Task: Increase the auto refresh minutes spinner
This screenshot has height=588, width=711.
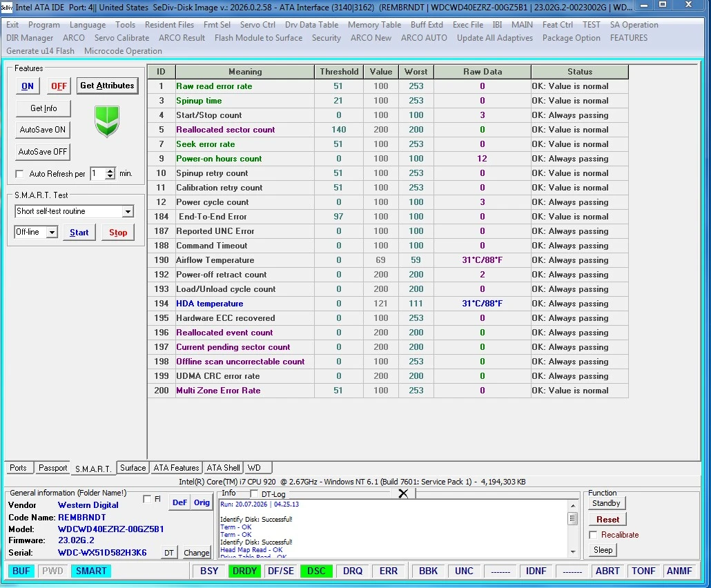Action: (110, 171)
